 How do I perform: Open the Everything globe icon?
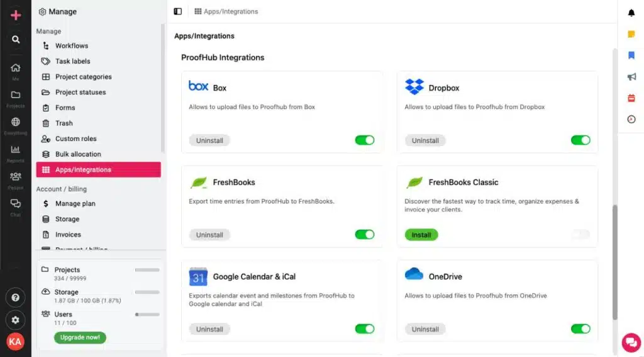(x=16, y=122)
